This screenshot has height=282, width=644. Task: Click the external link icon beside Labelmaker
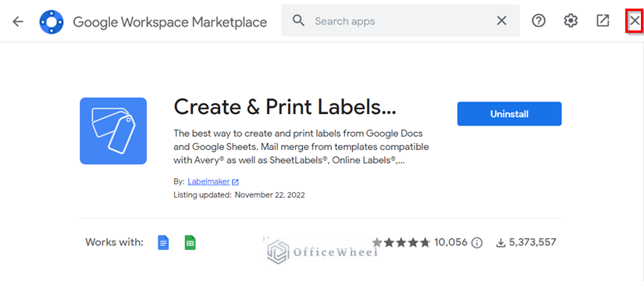pyautogui.click(x=235, y=182)
